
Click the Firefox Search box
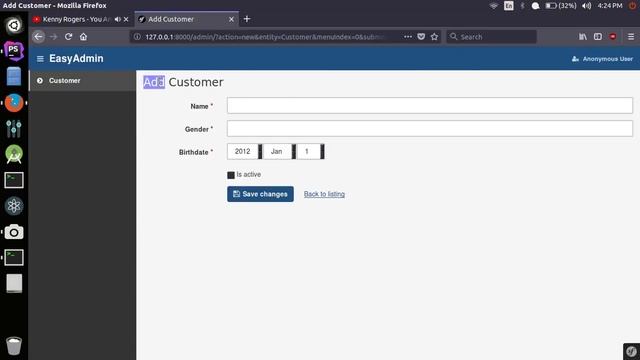point(491,37)
